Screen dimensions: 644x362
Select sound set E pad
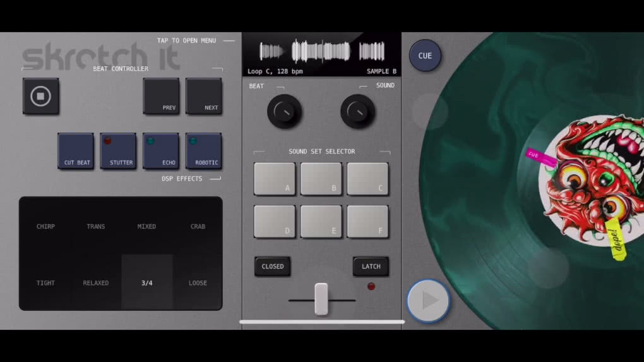[321, 222]
